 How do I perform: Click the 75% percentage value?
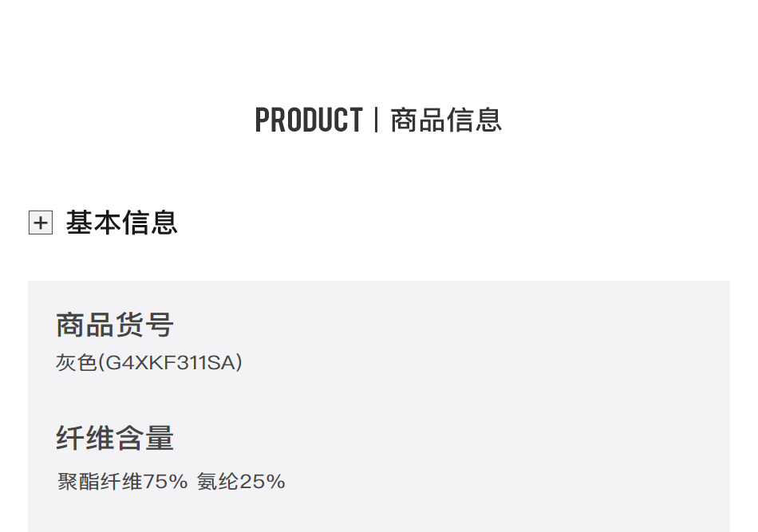tap(165, 482)
